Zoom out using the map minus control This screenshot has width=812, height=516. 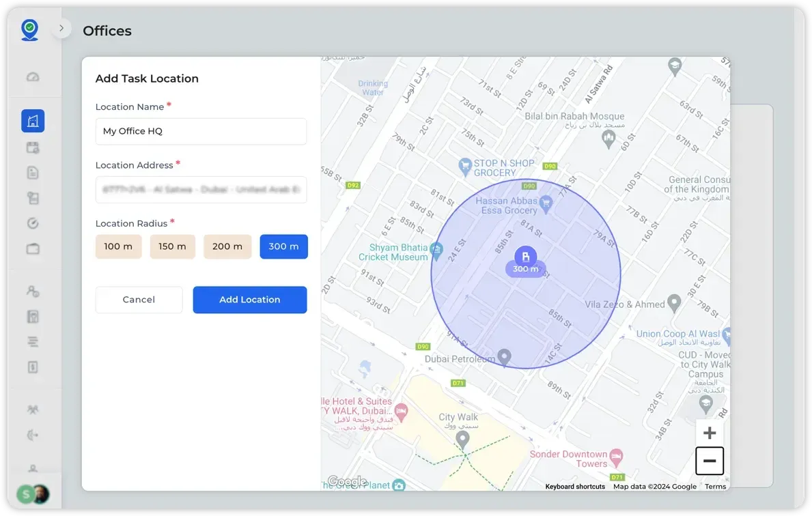(x=709, y=461)
